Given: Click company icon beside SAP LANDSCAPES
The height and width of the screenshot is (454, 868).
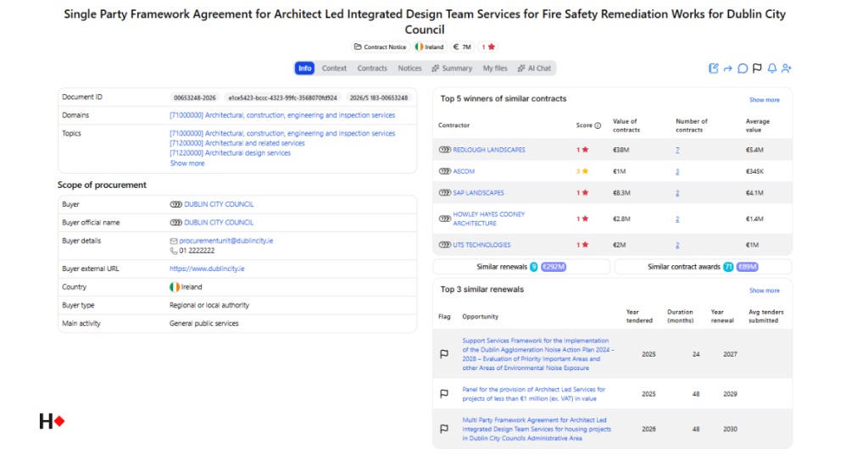Looking at the screenshot, I should tap(445, 193).
